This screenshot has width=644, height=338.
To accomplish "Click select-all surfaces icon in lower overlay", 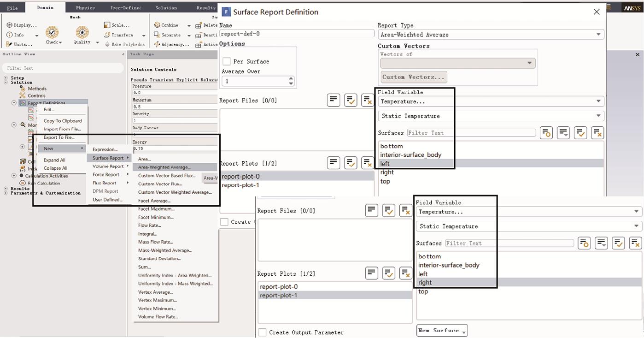I will pyautogui.click(x=619, y=243).
